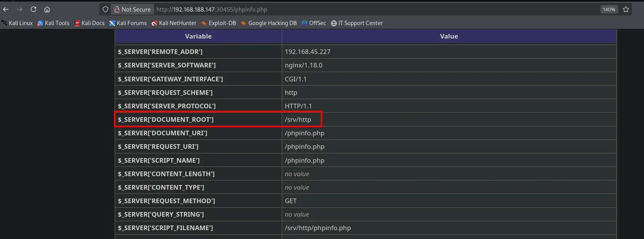Click the Variable column header
This screenshot has height=239, width=644.
tap(198, 36)
